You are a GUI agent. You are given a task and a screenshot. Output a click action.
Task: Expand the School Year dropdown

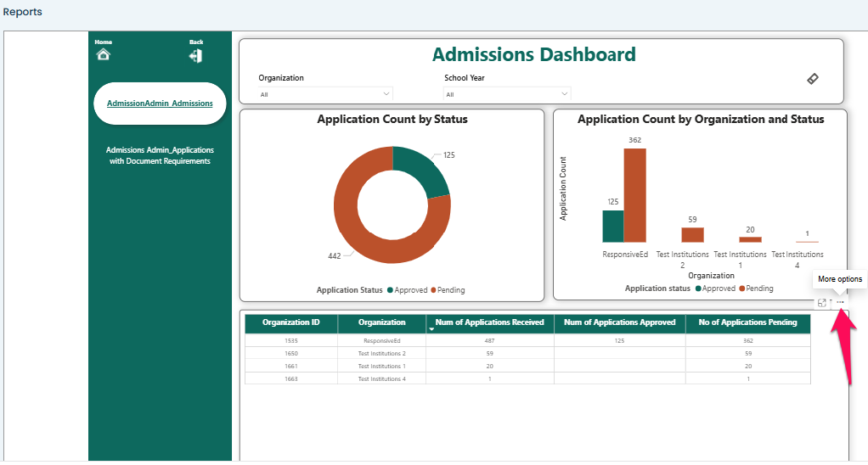(507, 94)
